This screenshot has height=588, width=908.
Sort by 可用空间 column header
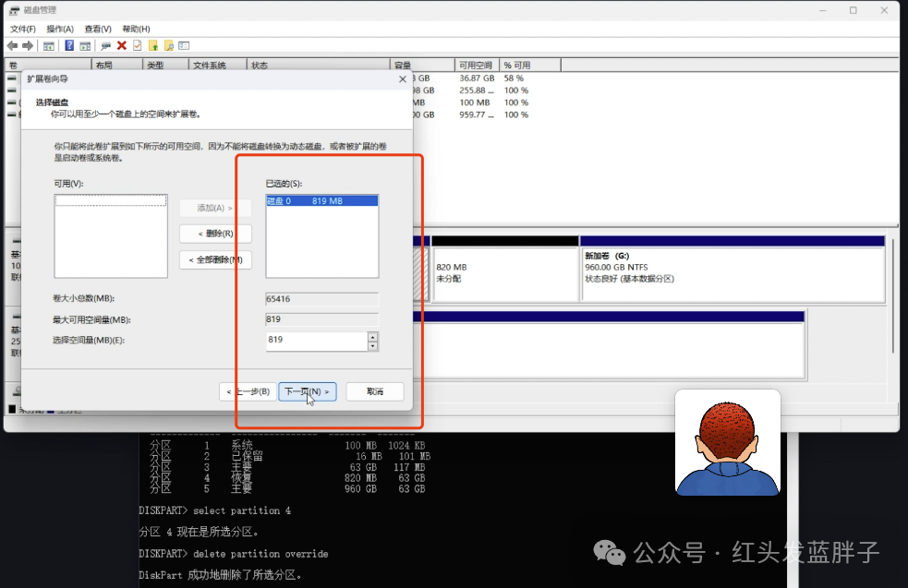coord(477,65)
